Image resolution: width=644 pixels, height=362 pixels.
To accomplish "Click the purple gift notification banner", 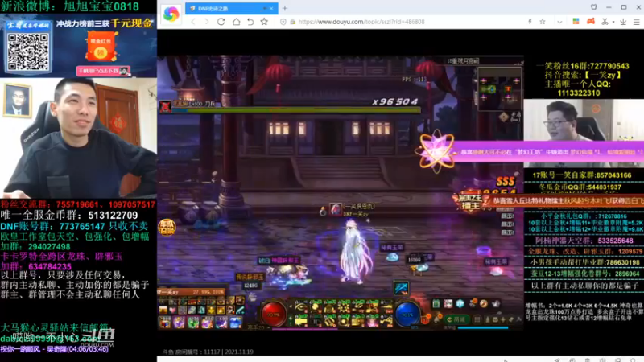I will (548, 152).
